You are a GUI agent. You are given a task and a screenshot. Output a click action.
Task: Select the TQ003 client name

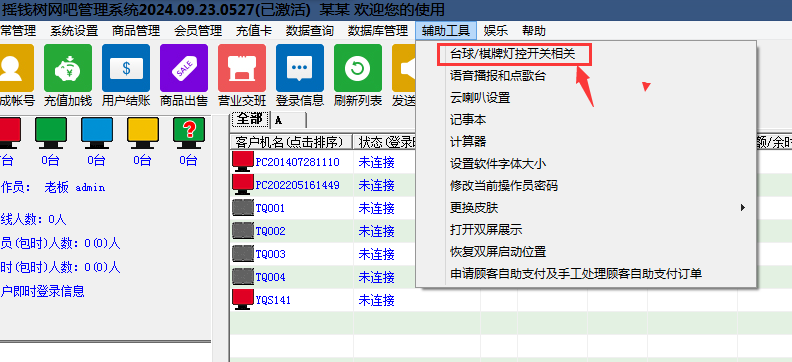(270, 254)
